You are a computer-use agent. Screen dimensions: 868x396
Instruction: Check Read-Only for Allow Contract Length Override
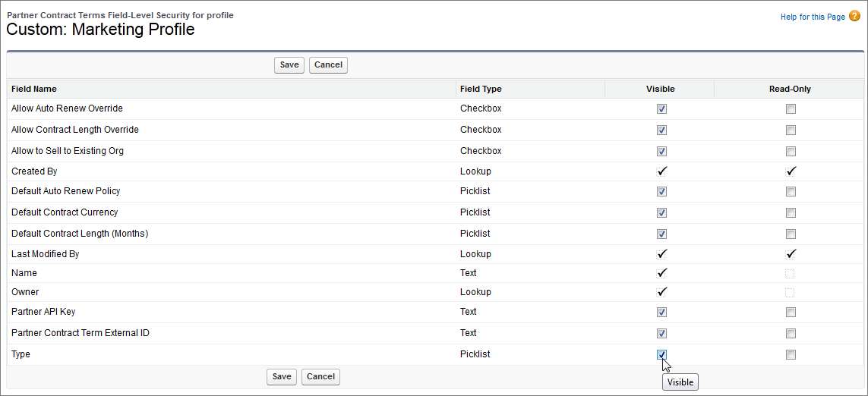(x=791, y=130)
